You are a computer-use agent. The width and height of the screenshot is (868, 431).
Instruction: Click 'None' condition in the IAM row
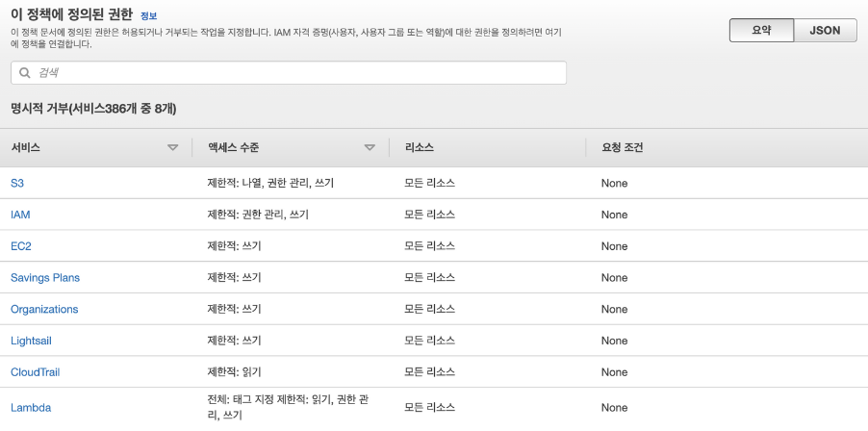(x=615, y=215)
